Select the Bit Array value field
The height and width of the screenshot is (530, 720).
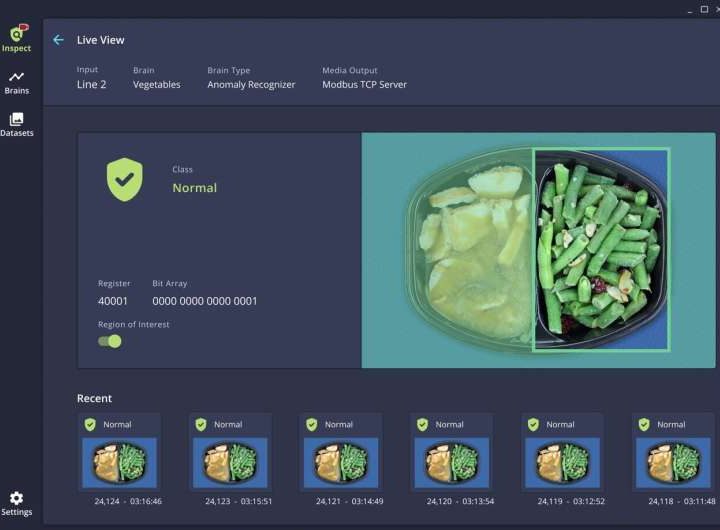[x=204, y=301]
